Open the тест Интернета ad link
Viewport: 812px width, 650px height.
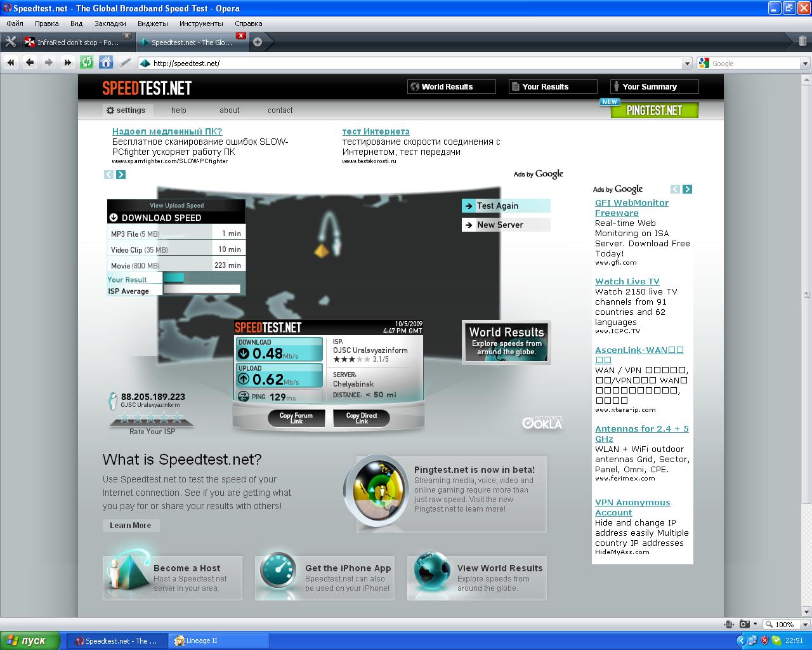[376, 131]
